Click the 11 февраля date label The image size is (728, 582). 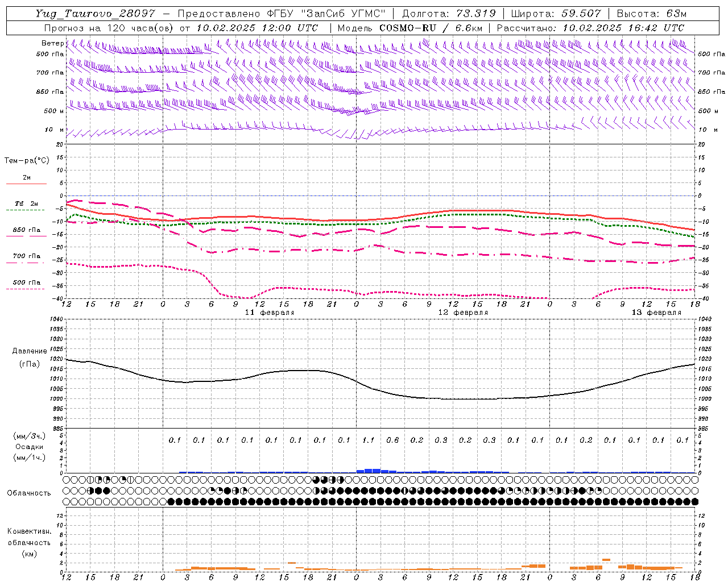click(x=270, y=313)
